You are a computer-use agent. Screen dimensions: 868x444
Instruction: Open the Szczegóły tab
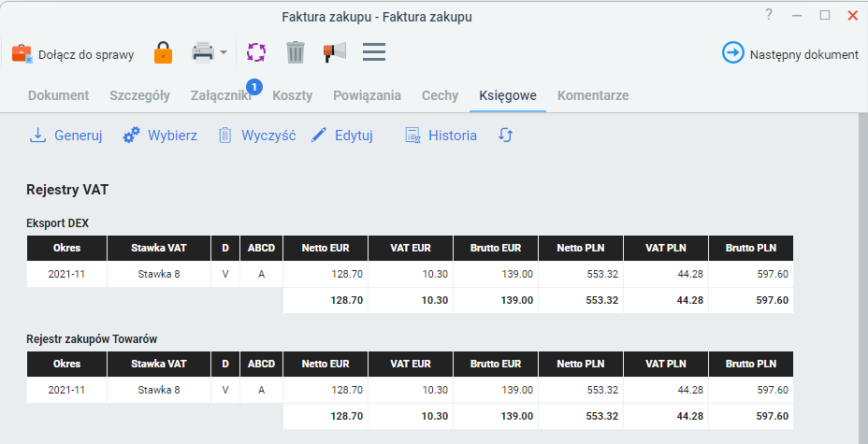pos(139,95)
